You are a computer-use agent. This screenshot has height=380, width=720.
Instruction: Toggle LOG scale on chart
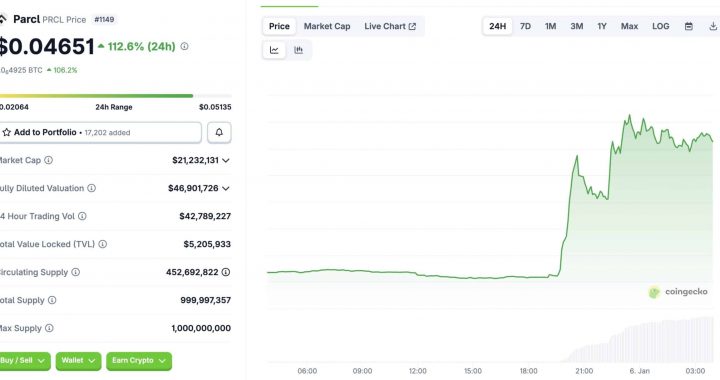(661, 26)
